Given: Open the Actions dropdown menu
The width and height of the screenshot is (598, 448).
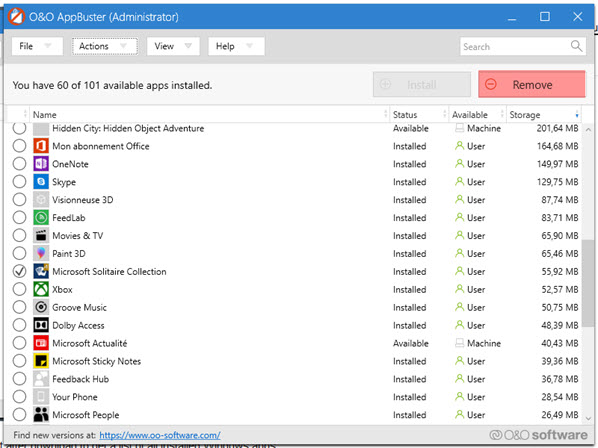Looking at the screenshot, I should (105, 46).
